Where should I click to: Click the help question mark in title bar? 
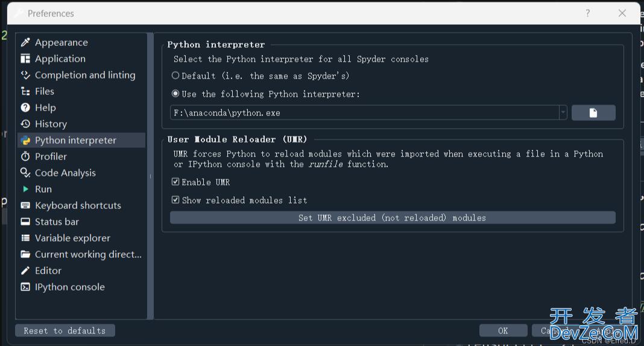click(x=588, y=13)
